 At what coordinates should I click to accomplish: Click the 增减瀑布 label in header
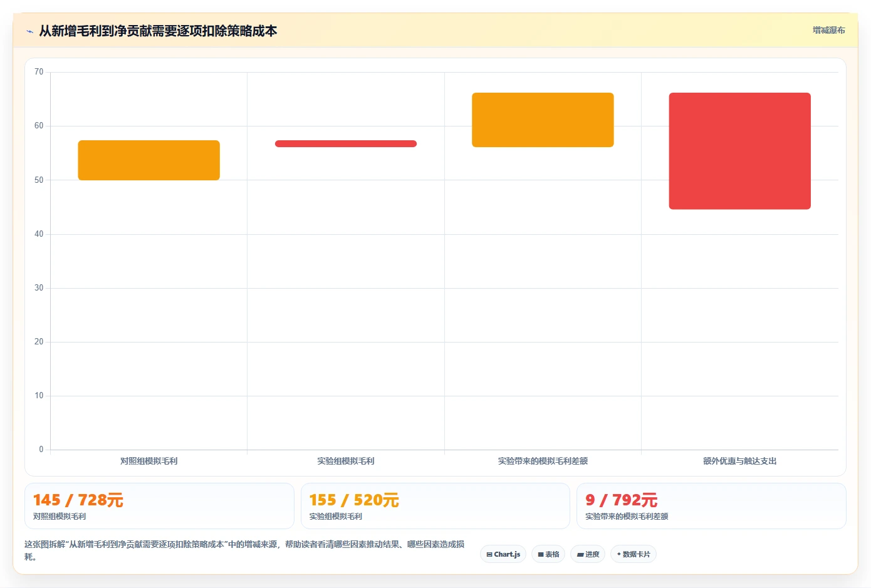click(828, 30)
